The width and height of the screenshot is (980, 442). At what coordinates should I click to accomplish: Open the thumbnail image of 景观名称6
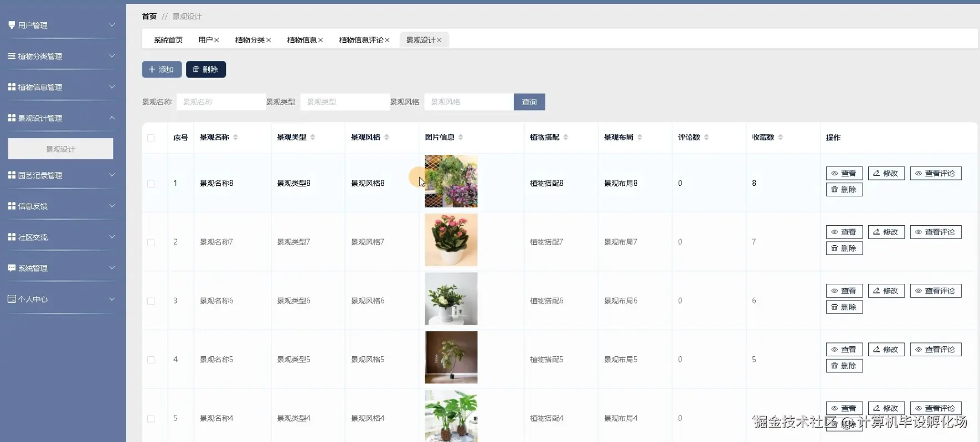coord(451,299)
